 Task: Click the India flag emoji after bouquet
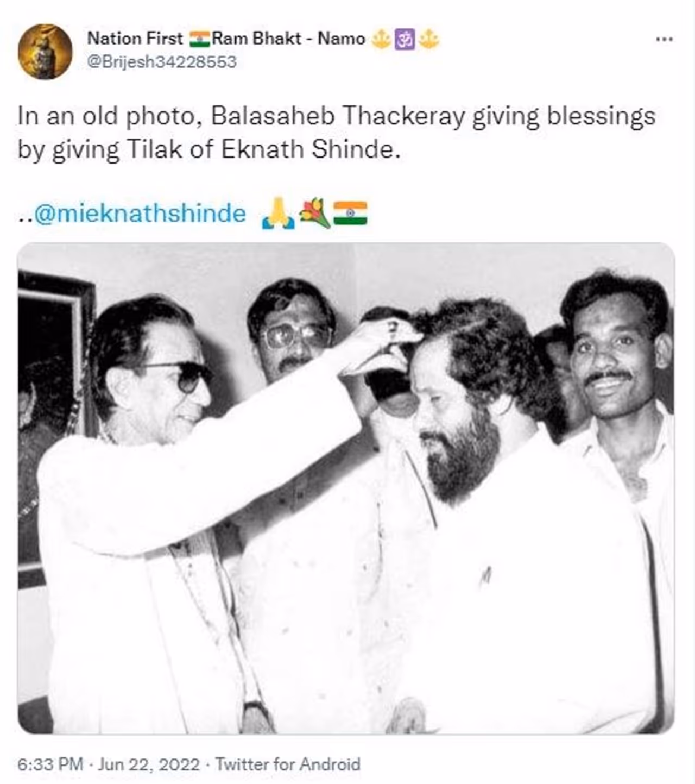[350, 214]
